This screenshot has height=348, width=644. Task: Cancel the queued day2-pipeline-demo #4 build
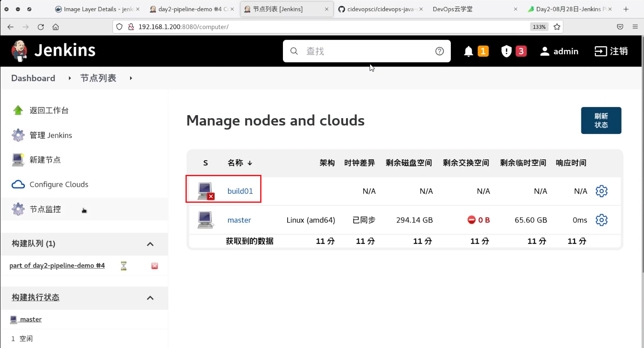coord(155,266)
